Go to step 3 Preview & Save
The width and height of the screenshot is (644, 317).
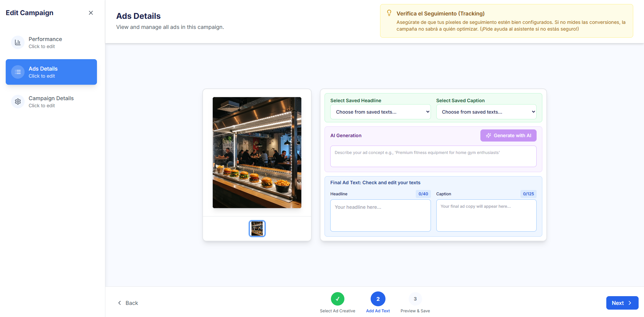(x=415, y=299)
